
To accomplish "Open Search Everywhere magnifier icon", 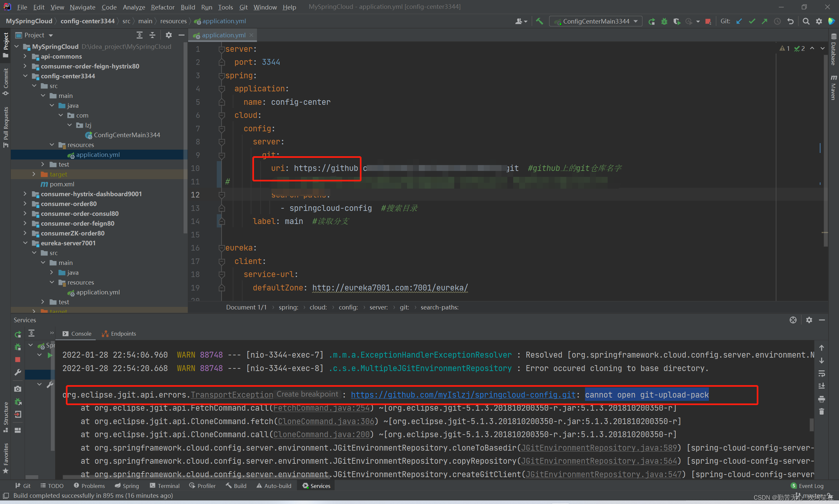I will pyautogui.click(x=806, y=21).
